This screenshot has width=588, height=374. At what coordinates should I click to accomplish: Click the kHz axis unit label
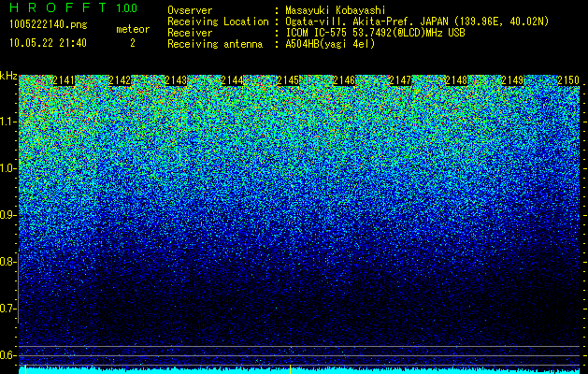coord(8,76)
